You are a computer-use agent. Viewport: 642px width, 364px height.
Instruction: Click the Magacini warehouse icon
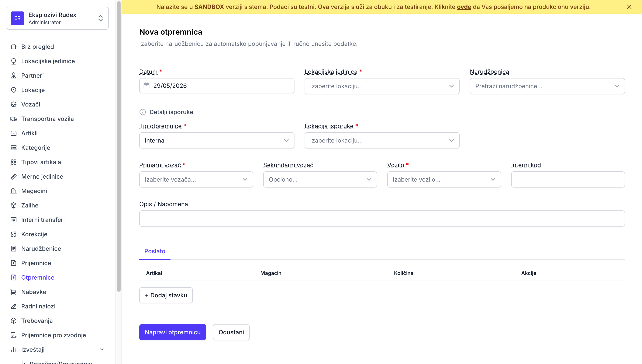(14, 191)
